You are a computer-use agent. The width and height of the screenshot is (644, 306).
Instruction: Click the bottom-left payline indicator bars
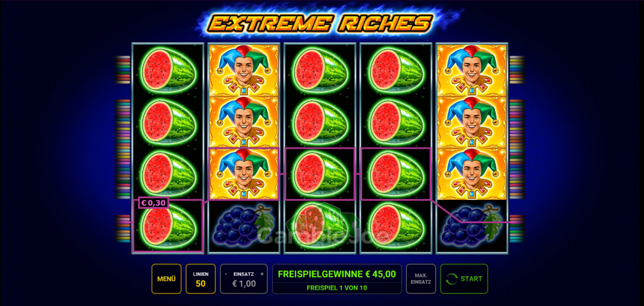(x=123, y=228)
